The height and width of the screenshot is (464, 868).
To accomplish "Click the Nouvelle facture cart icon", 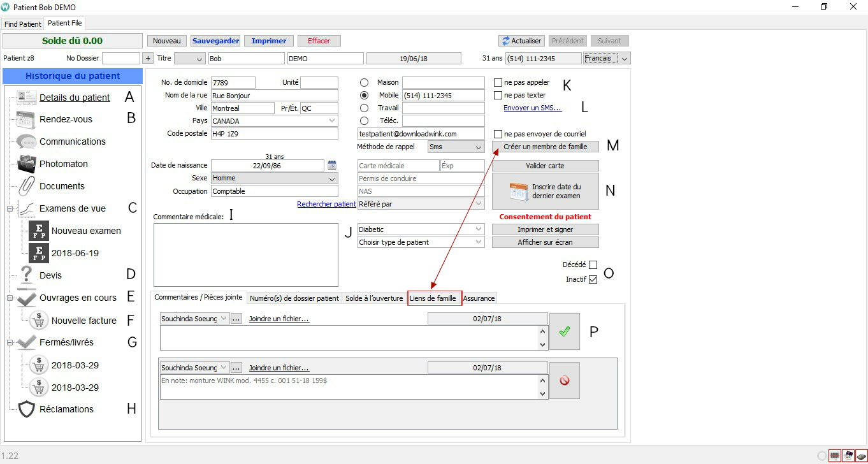I will click(39, 321).
